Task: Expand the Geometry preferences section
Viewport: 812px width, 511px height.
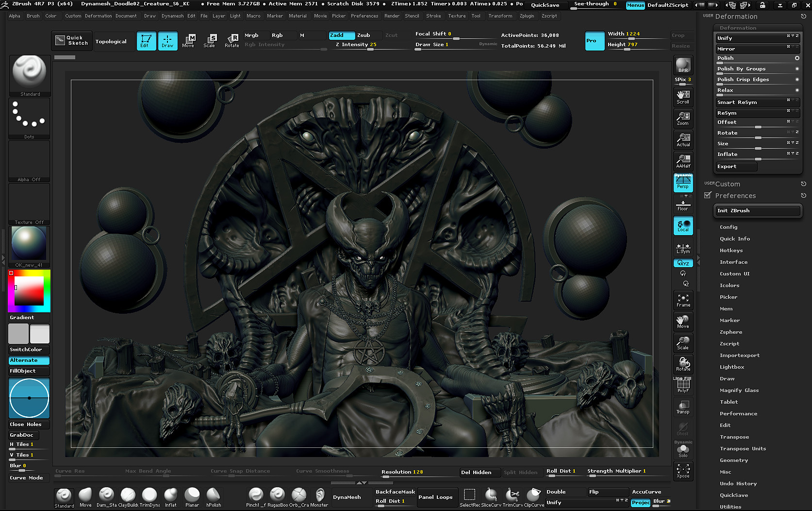Action: 734,460
